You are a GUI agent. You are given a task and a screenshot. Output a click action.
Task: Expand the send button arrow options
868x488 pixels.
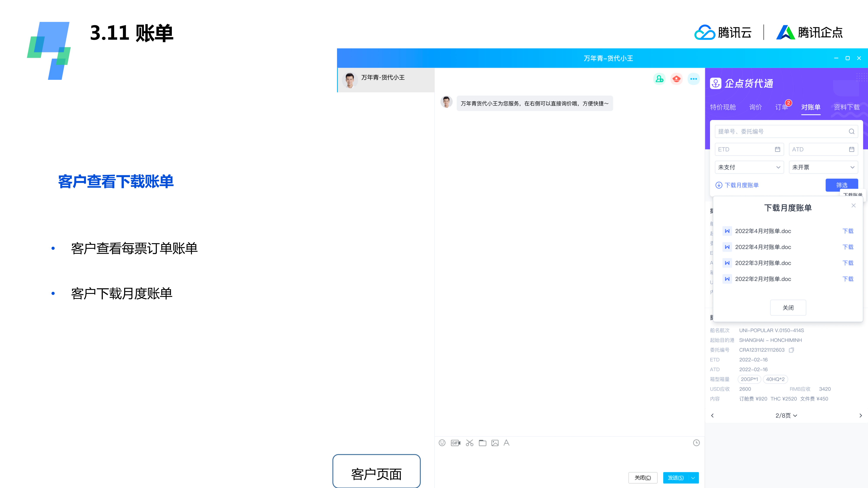point(693,478)
